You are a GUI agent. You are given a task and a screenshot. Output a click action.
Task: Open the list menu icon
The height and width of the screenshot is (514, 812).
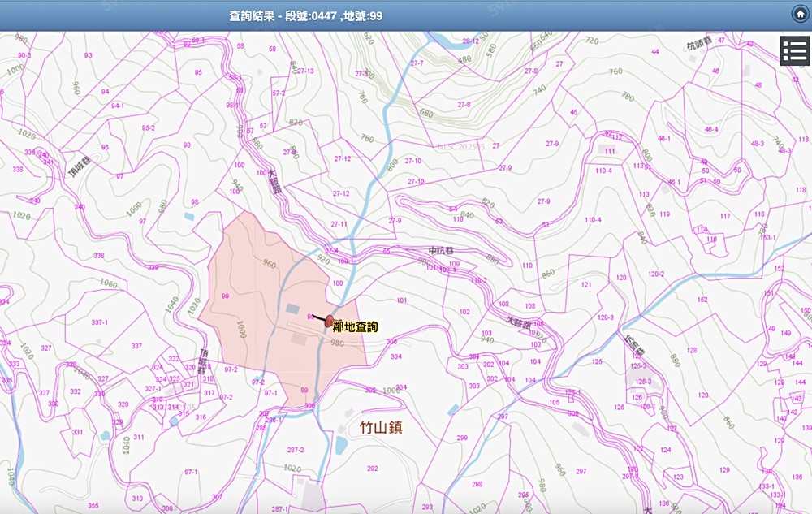[795, 50]
